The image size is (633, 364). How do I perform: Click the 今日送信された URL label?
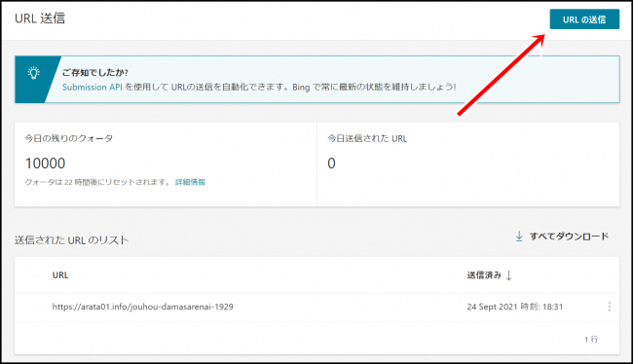(x=367, y=138)
